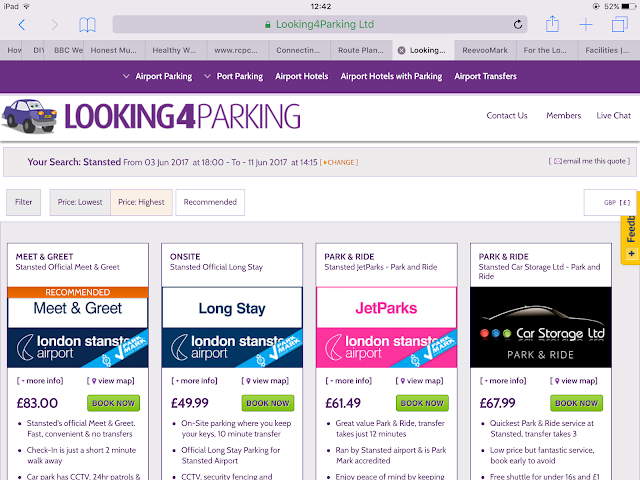The height and width of the screenshot is (480, 640).
Task: Switch to the Honest Mu... tab
Action: 113,50
